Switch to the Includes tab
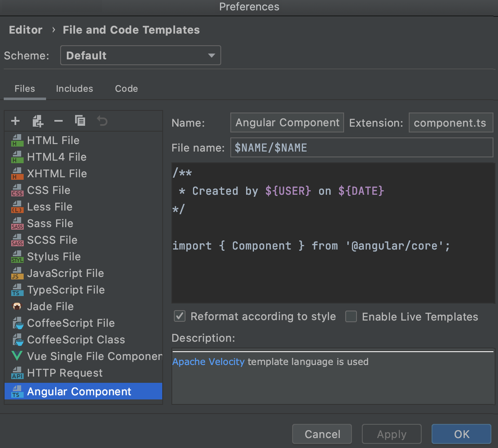The height and width of the screenshot is (448, 498). coord(74,88)
